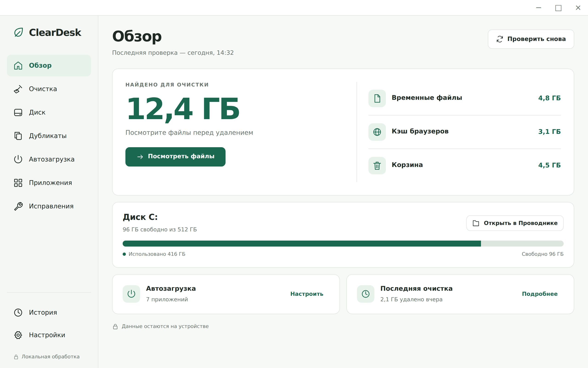Click the power icon beside Автозагрузка in sidebar

click(18, 159)
